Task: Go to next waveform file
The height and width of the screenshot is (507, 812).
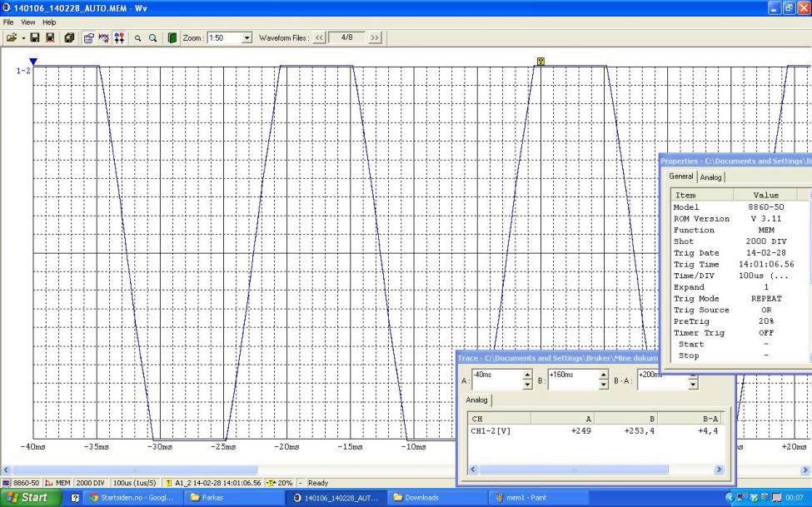Action: tap(374, 38)
